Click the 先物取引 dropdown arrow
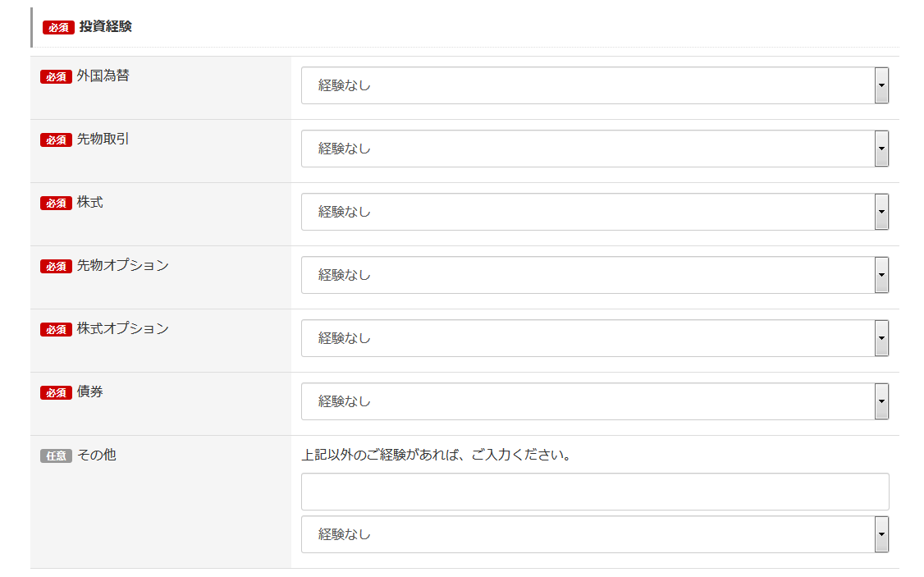924x577 pixels. [881, 149]
